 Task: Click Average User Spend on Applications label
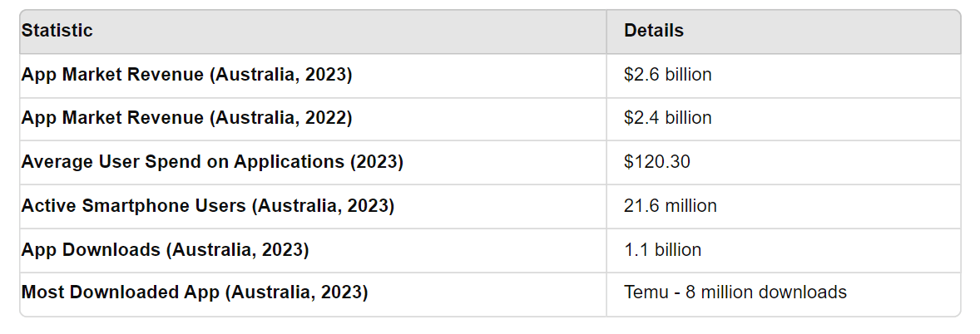point(211,162)
